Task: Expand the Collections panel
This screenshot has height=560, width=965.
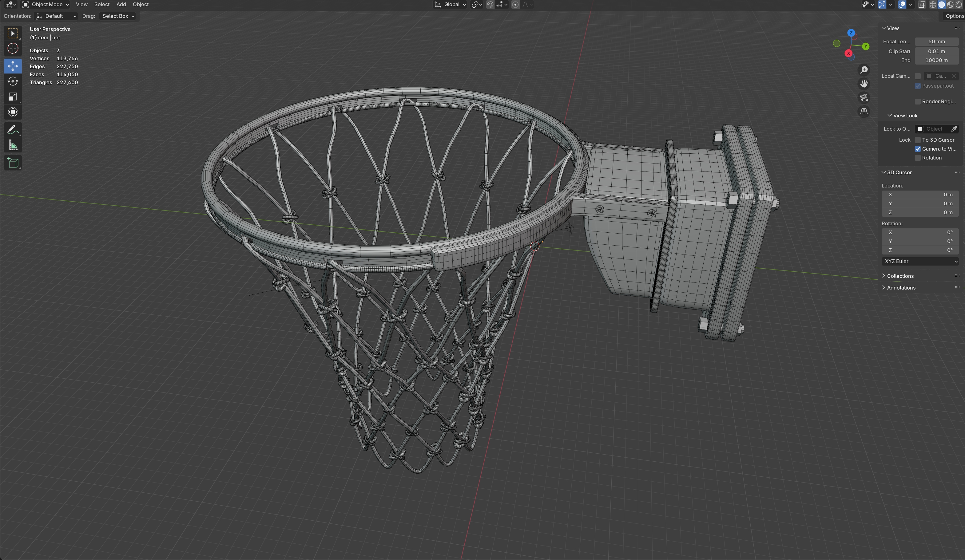Action: (x=900, y=276)
